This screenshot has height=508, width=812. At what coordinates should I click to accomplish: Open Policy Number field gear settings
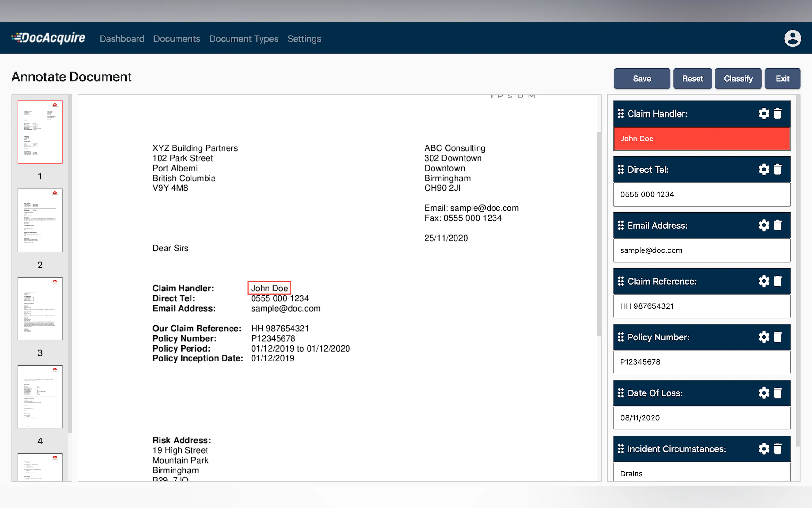click(763, 337)
